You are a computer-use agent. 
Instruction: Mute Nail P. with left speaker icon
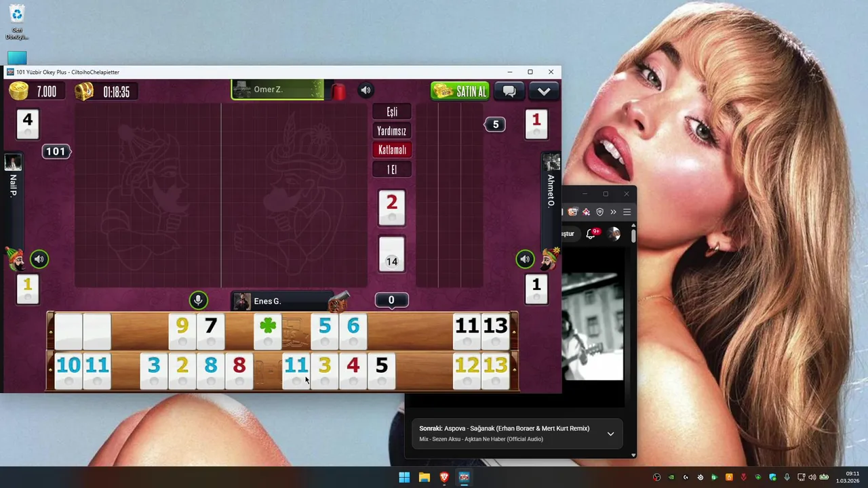click(39, 259)
